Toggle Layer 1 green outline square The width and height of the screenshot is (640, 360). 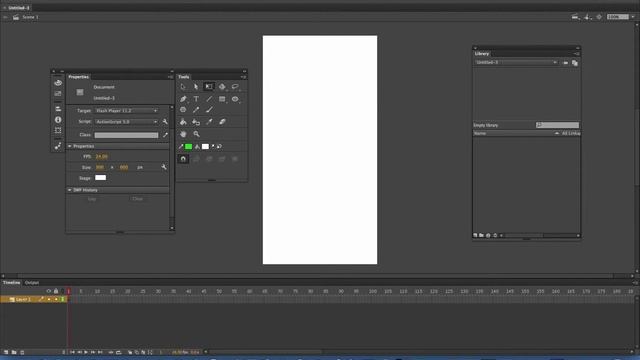coord(62,300)
